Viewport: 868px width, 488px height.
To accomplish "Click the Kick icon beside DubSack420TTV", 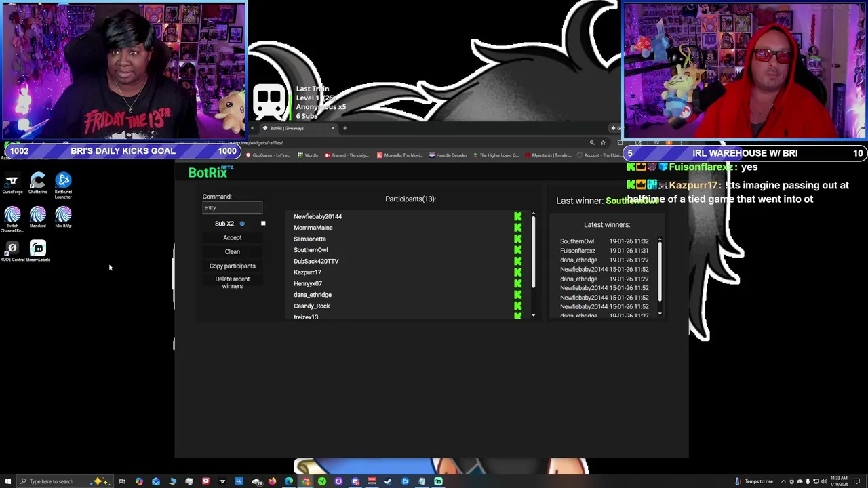I will coord(518,261).
